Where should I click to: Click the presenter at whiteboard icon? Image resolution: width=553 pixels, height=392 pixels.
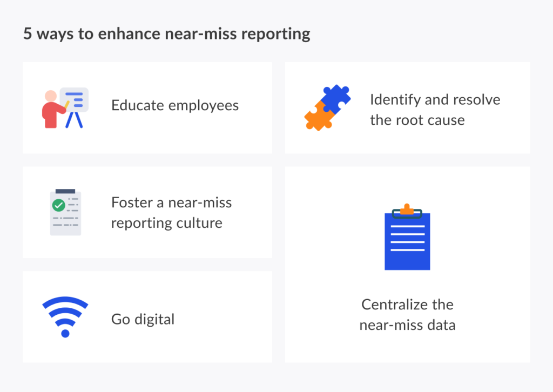(65, 105)
